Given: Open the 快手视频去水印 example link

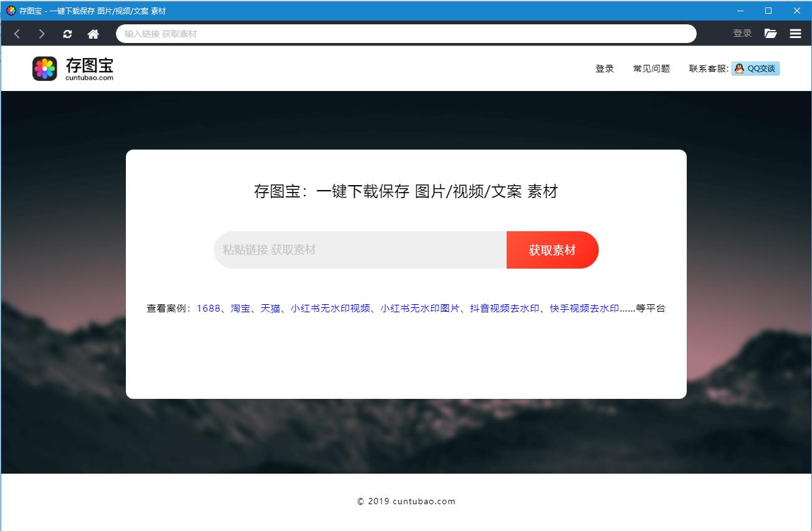Looking at the screenshot, I should [x=585, y=309].
